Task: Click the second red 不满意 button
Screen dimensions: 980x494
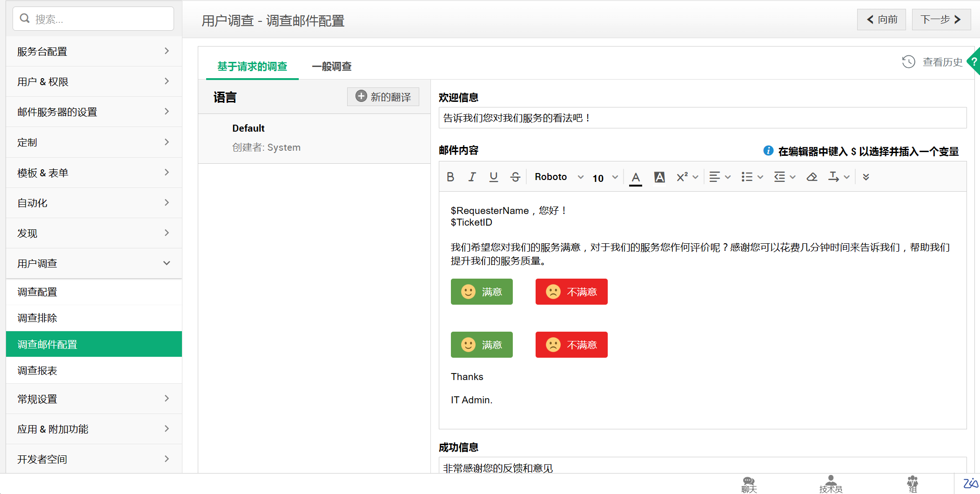Action: 571,345
